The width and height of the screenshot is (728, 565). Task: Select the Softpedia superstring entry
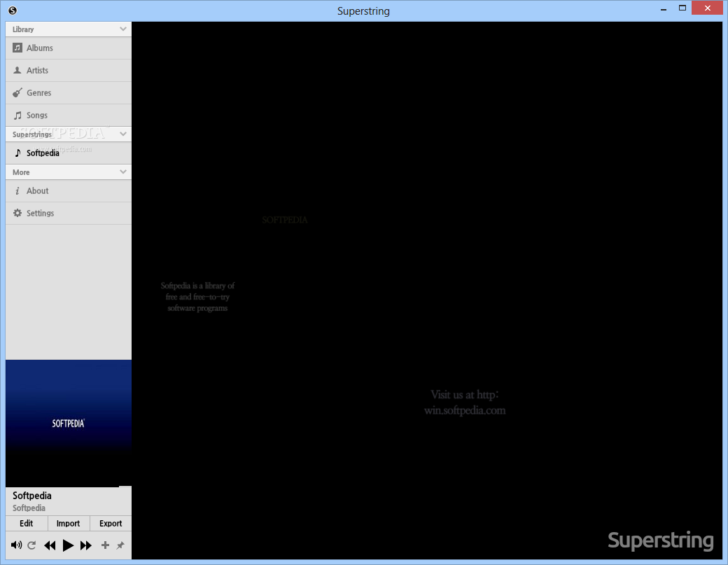coord(69,153)
